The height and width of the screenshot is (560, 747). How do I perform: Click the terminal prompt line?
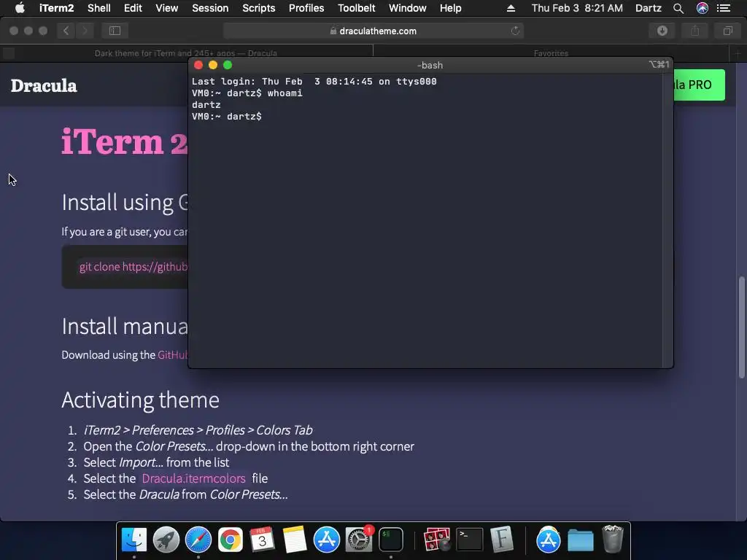pyautogui.click(x=227, y=116)
